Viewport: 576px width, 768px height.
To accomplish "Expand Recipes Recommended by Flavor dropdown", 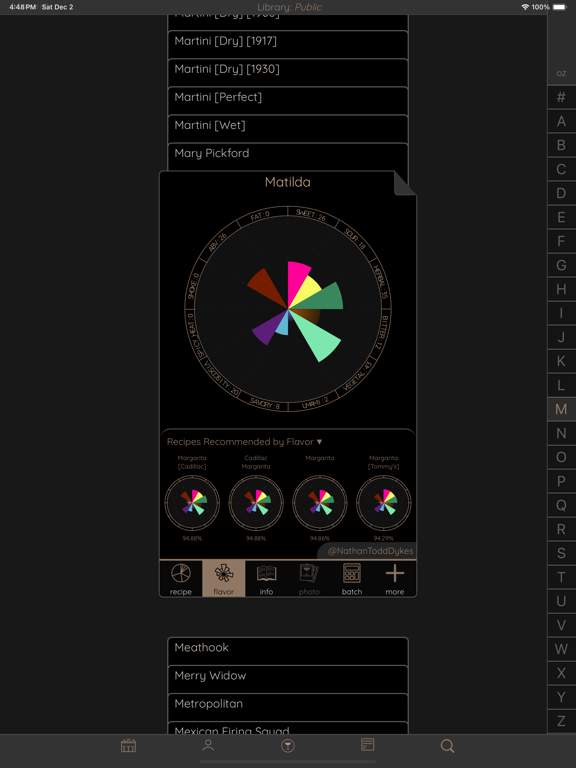I will click(x=244, y=442).
